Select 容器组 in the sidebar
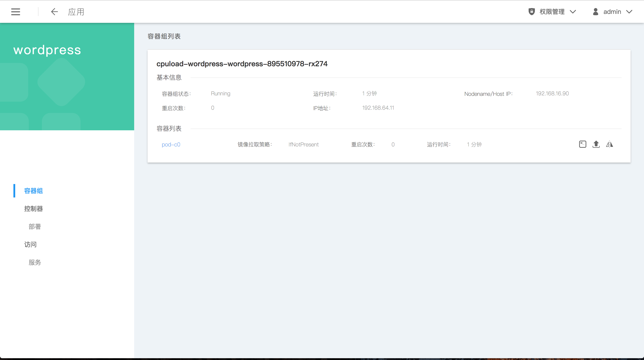 pos(33,191)
